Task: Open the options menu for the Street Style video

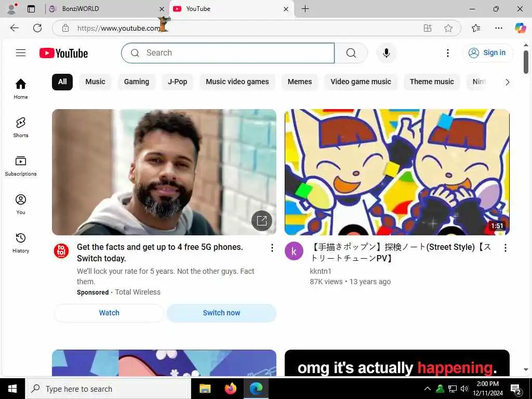Action: tap(505, 248)
